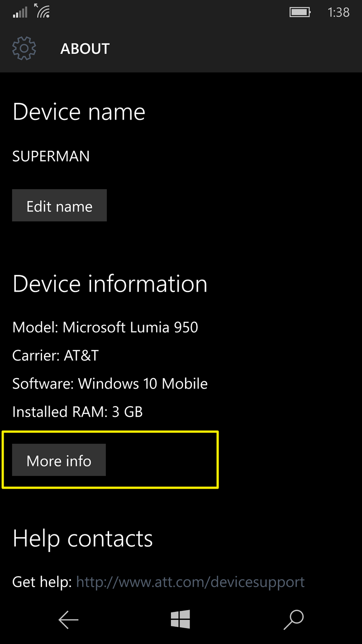This screenshot has width=362, height=644.
Task: Select the Device name heading
Action: click(78, 111)
